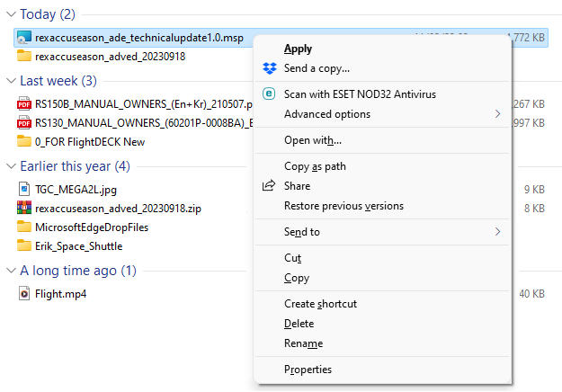Click the ESET NOD32 scan icon

coord(268,94)
